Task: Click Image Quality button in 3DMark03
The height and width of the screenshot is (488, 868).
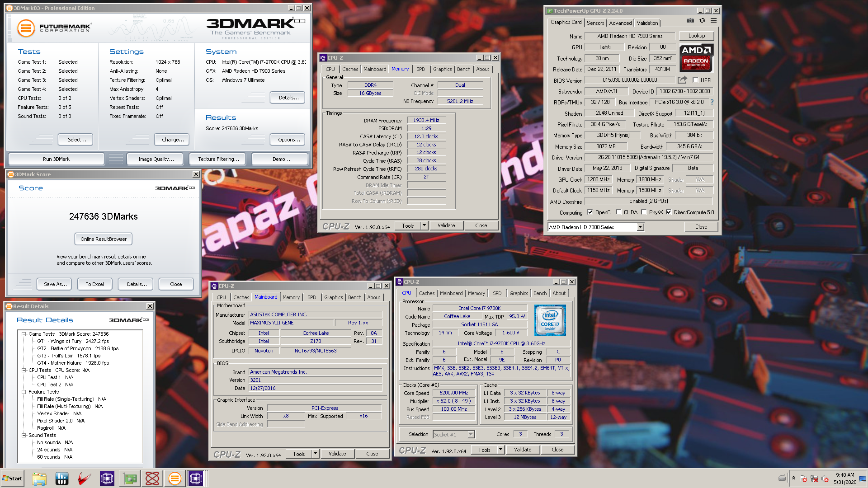Action: pos(156,159)
